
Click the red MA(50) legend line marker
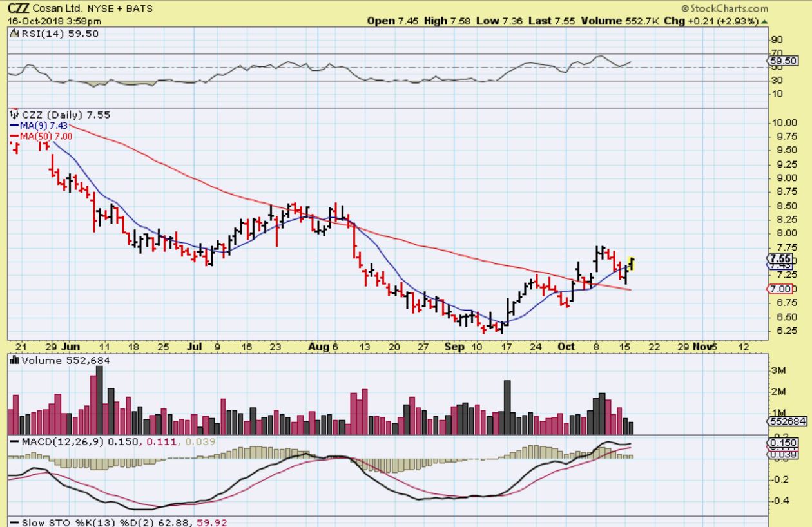14,136
